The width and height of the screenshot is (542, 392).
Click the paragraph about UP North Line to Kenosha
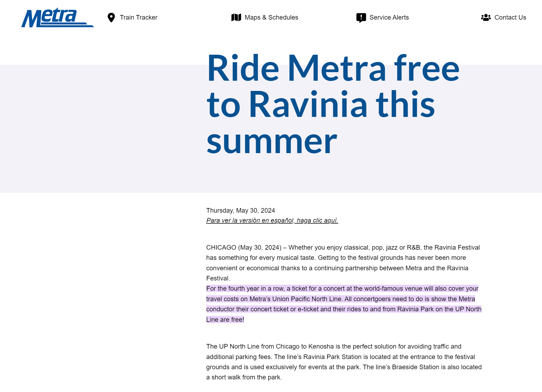click(x=344, y=362)
